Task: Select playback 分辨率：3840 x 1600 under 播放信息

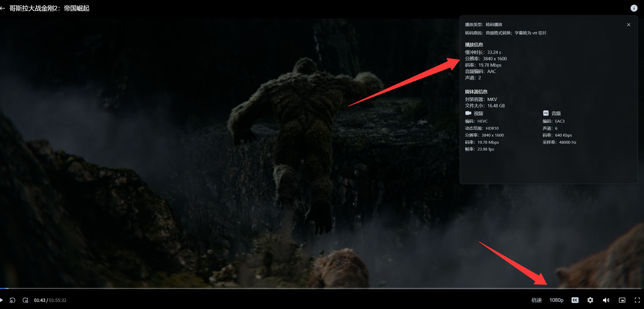Action: tap(486, 58)
